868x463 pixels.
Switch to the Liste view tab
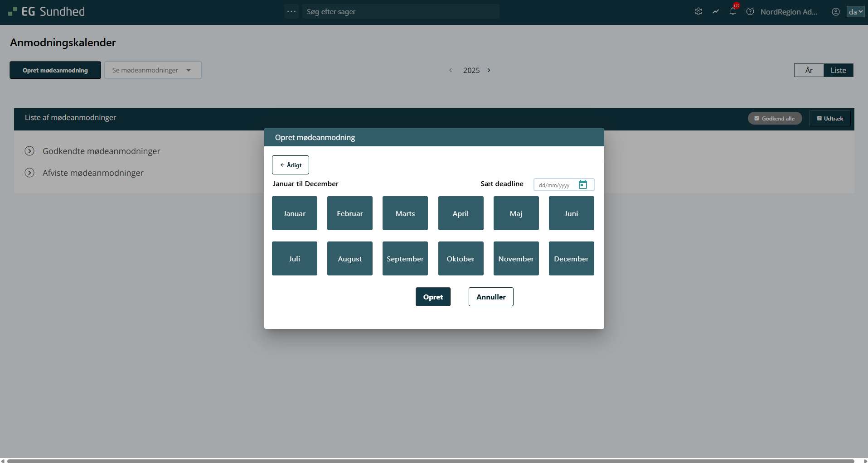838,70
